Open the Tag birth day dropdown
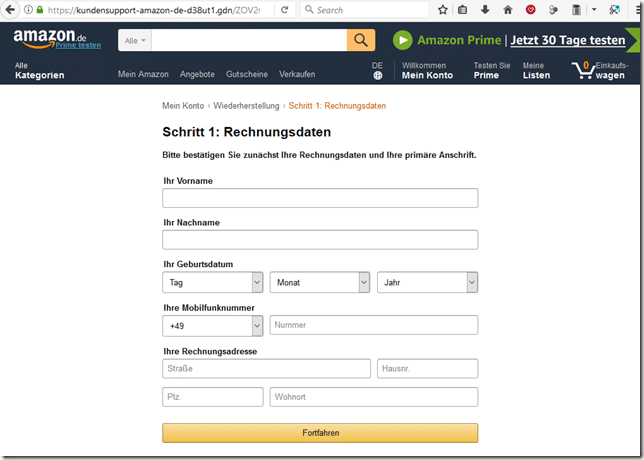 tap(213, 283)
